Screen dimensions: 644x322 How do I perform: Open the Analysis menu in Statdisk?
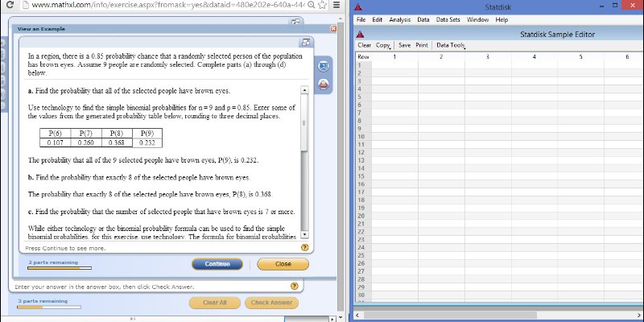399,19
